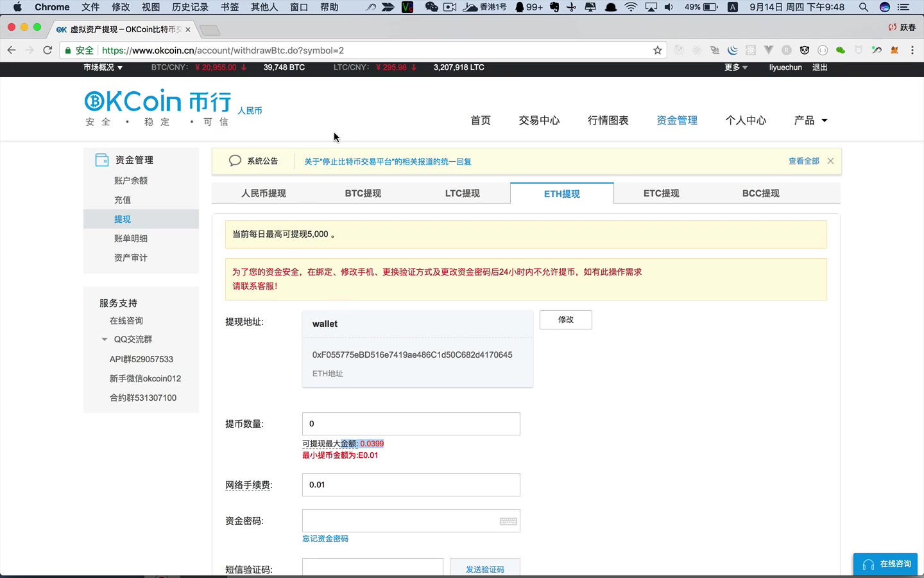924x578 pixels.
Task: Click 发送验证码 button
Action: pyautogui.click(x=485, y=569)
